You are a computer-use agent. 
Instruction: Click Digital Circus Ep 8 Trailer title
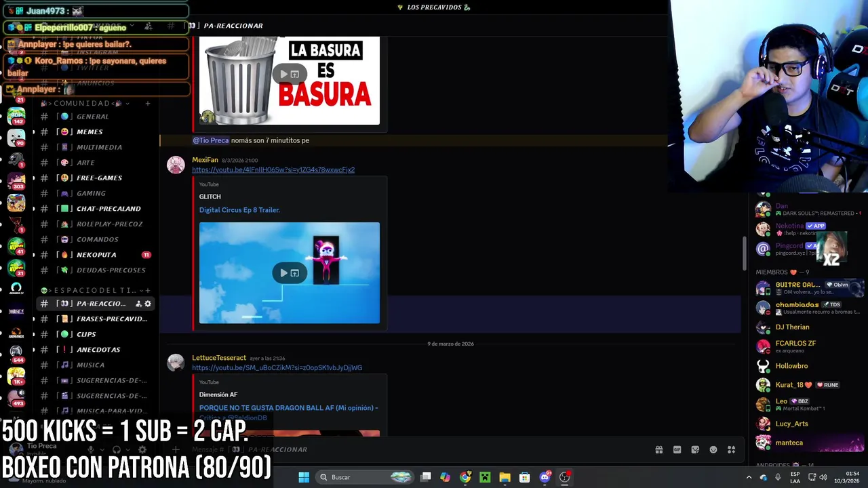[239, 210]
